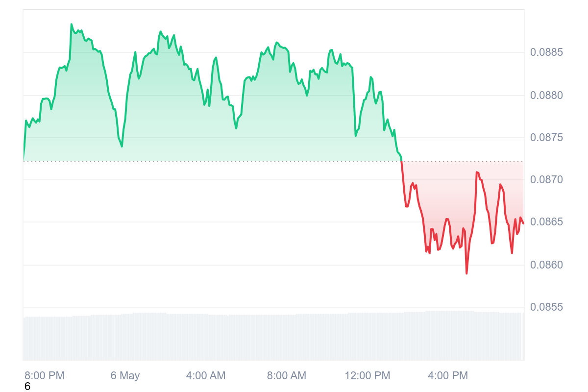The image size is (588, 392).
Task: Click the 4:00 PM time axis label
Action: click(448, 376)
